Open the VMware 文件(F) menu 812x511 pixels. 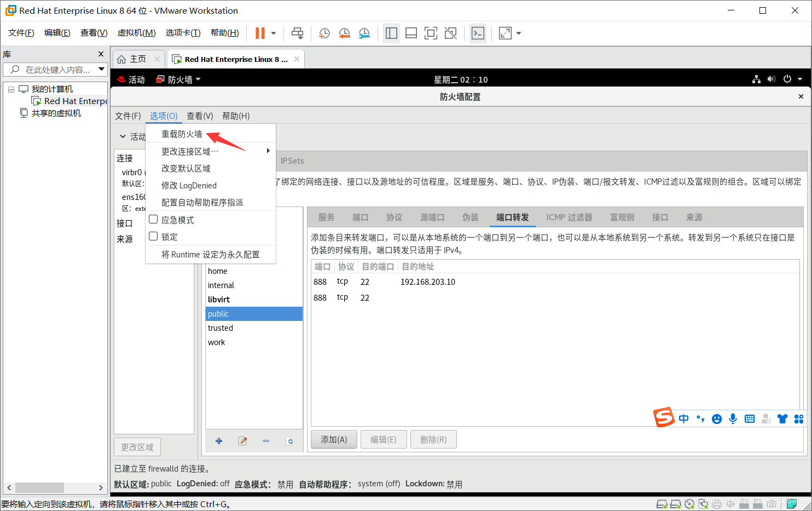click(x=21, y=33)
